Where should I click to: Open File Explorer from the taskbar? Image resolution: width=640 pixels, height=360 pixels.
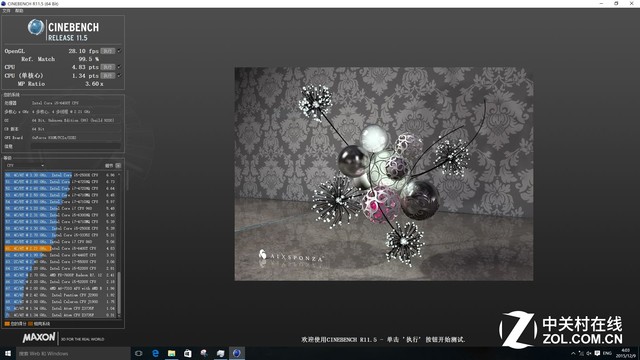click(171, 353)
